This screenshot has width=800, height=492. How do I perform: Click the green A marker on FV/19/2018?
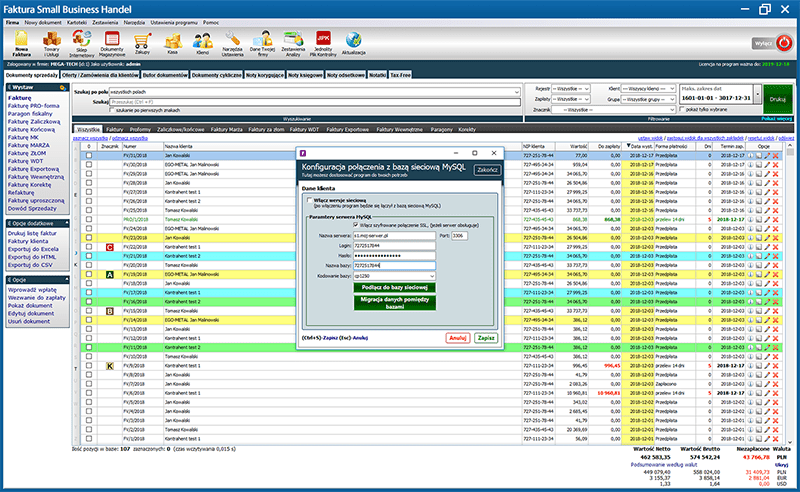109,275
